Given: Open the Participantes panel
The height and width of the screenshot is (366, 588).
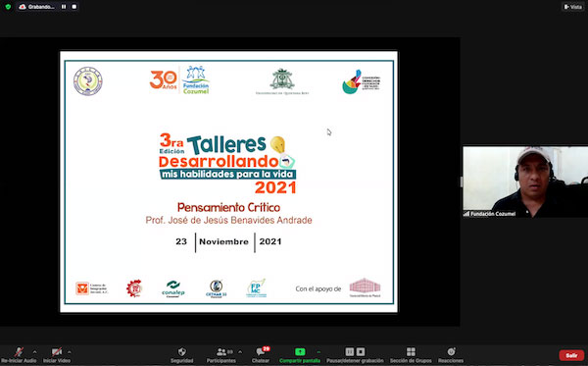Looking at the screenshot, I should click(x=221, y=355).
